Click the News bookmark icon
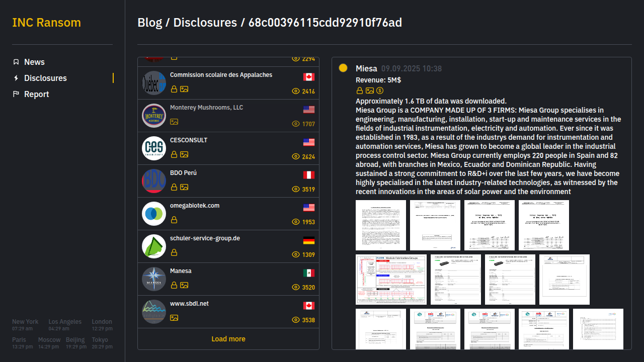 point(16,62)
